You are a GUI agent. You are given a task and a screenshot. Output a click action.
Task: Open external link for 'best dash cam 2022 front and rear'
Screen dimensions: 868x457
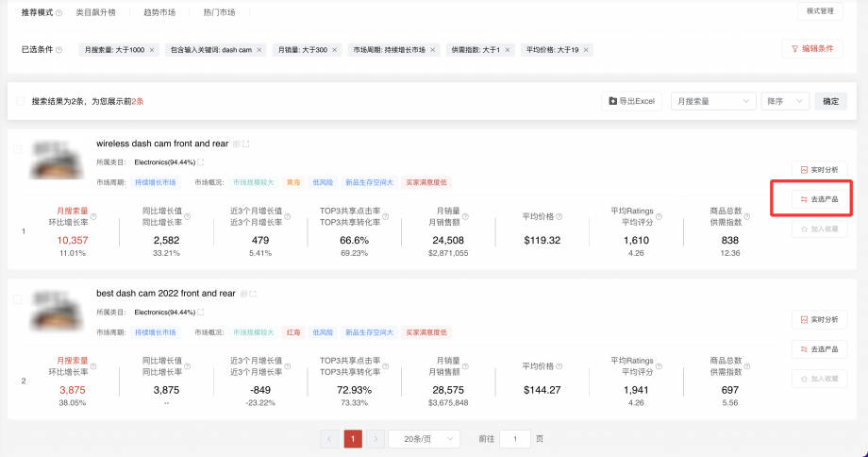253,294
